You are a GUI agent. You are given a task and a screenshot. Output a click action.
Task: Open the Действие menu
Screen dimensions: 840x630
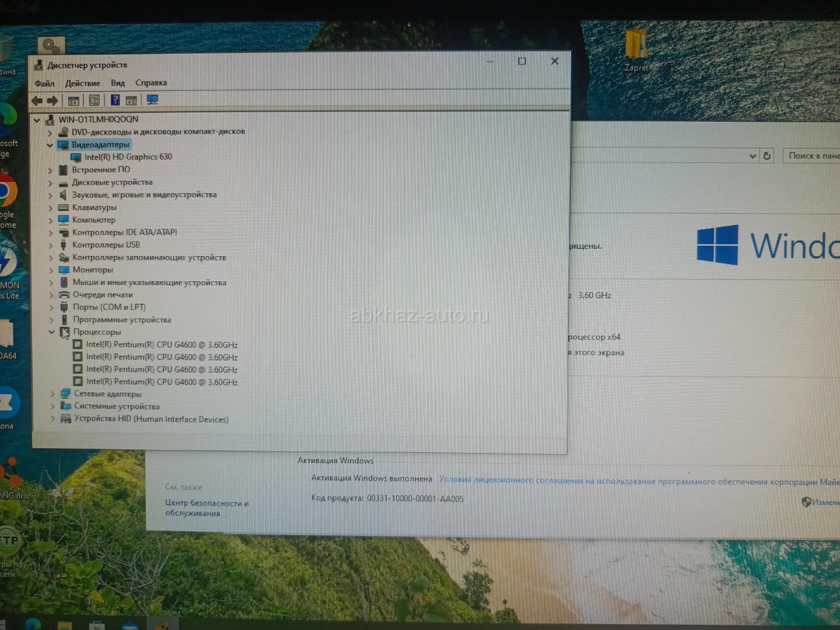[82, 83]
